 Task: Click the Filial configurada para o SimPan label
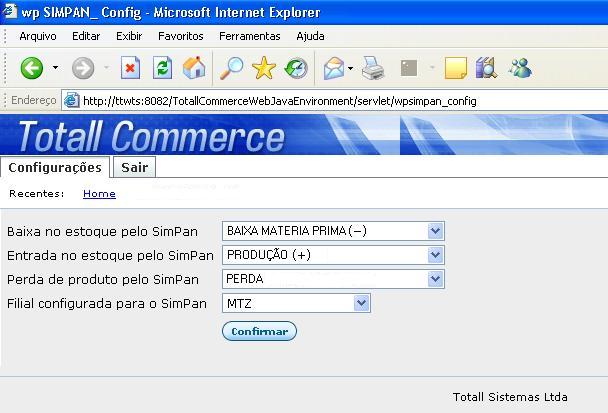pos(107,304)
